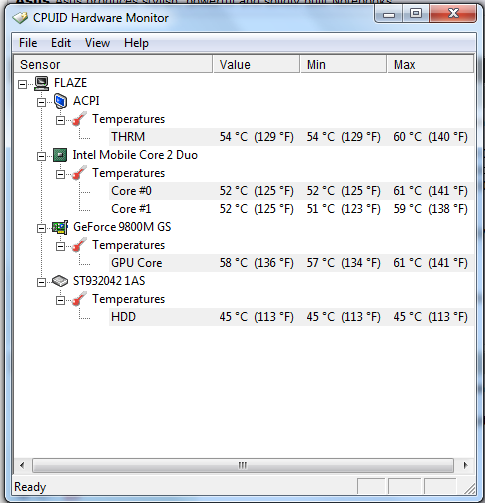Image resolution: width=485 pixels, height=503 pixels.
Task: Click Core #0 max value 61 °C (141 °F)
Action: click(430, 191)
